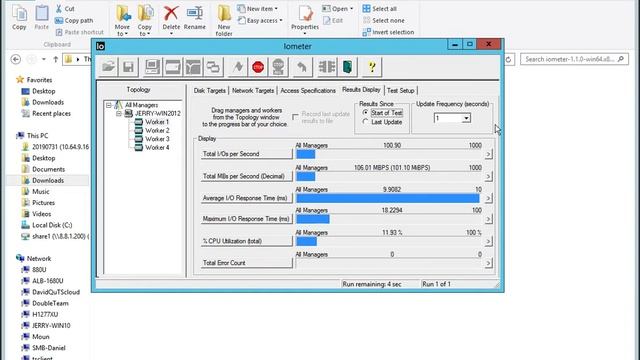Screen dimensions: 640x360
Task: Exit Iometer using the door icon
Action: pos(347,67)
